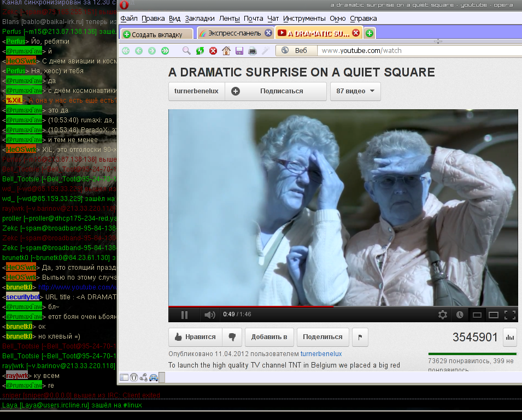Image resolution: width=522 pixels, height=420 pixels.
Task: Open the Закладки menu
Action: tap(200, 19)
